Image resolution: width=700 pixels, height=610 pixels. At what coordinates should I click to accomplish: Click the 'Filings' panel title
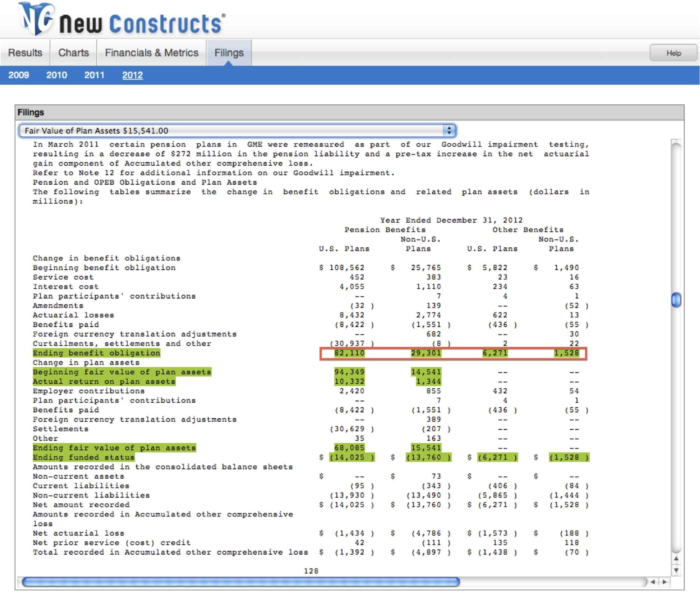point(31,112)
